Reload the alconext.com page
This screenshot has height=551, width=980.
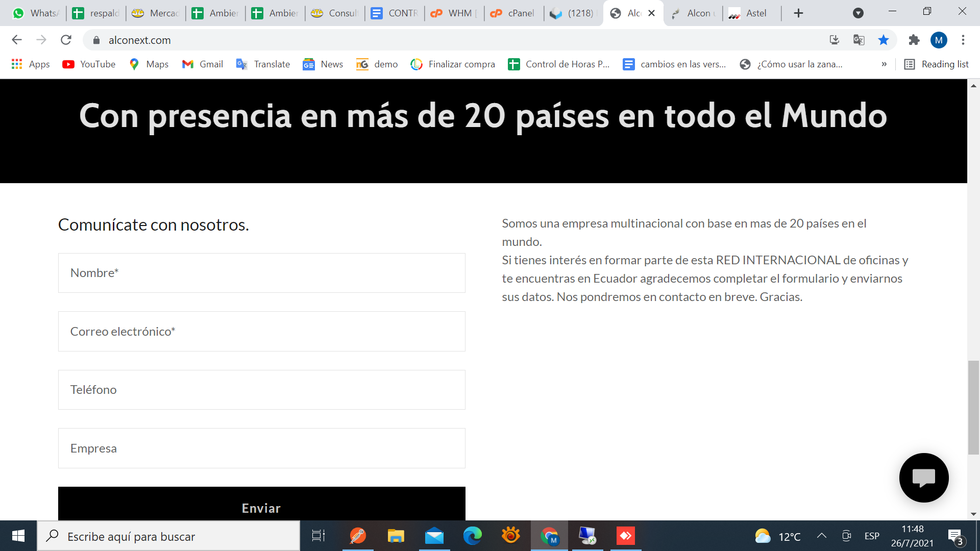66,40
